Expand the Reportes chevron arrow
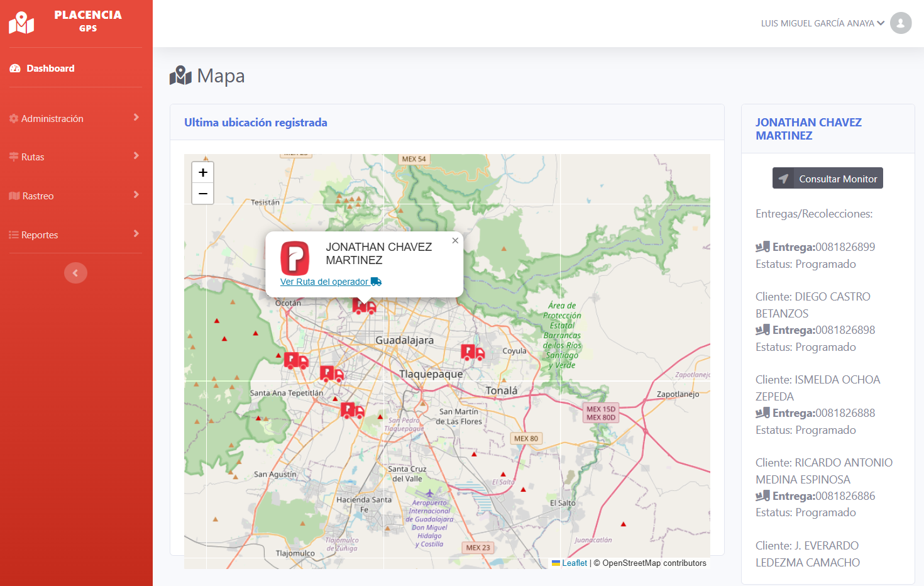This screenshot has width=924, height=586. coord(136,234)
